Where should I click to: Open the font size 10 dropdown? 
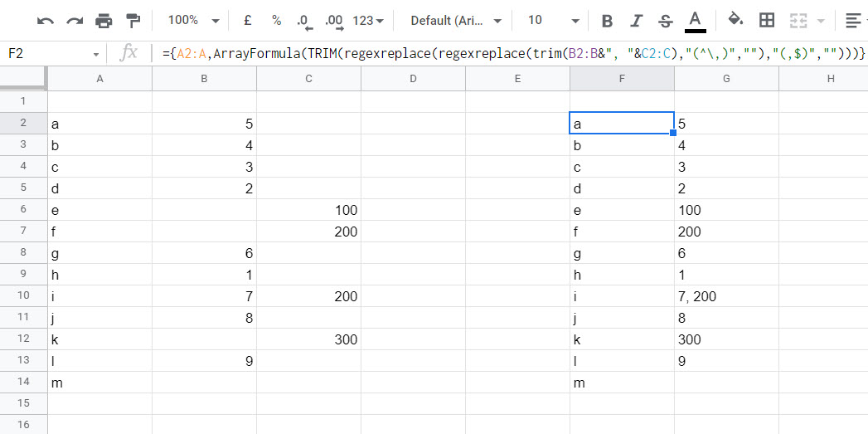553,21
